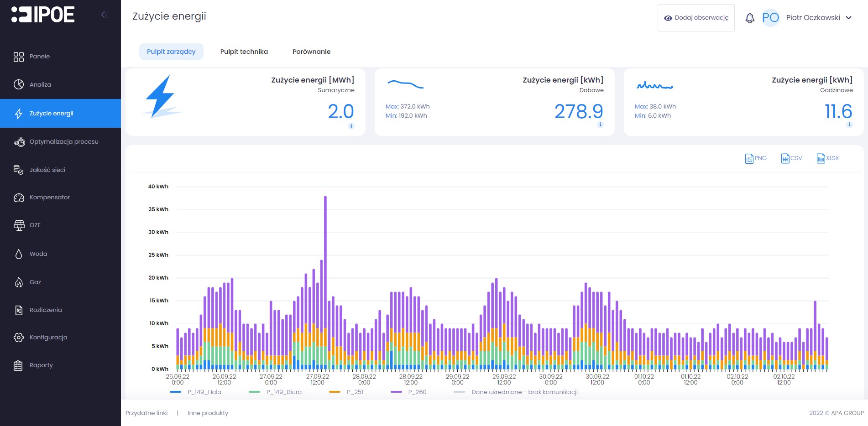
Task: Click info icon under daily 278.9 value
Action: (x=600, y=125)
